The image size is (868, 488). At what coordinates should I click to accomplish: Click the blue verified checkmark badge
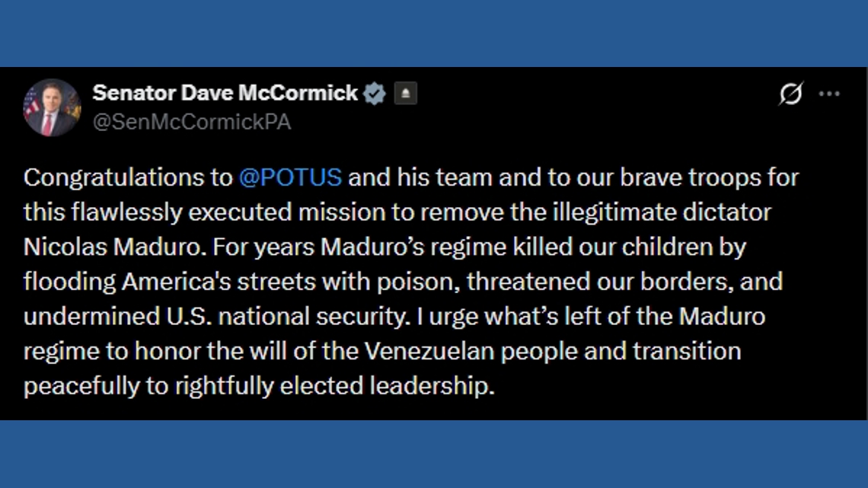(x=374, y=94)
